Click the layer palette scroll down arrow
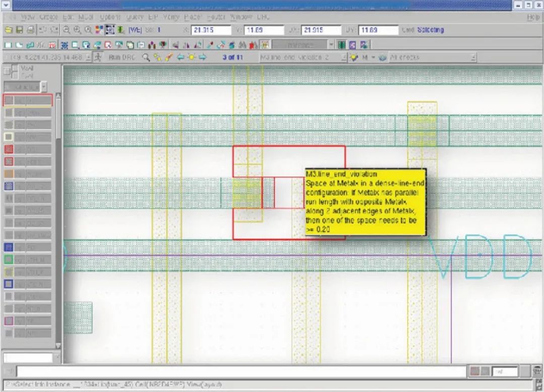This screenshot has height=392, width=544. coord(58,346)
